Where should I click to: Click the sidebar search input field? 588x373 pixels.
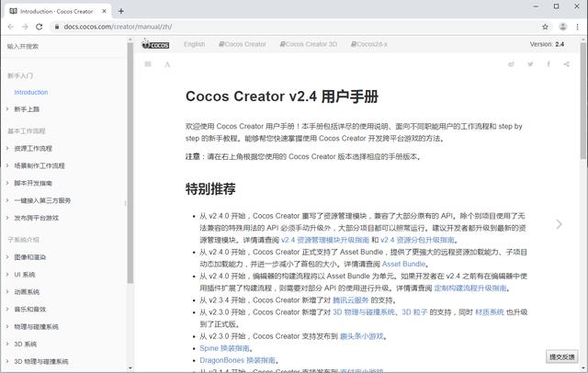pos(63,47)
